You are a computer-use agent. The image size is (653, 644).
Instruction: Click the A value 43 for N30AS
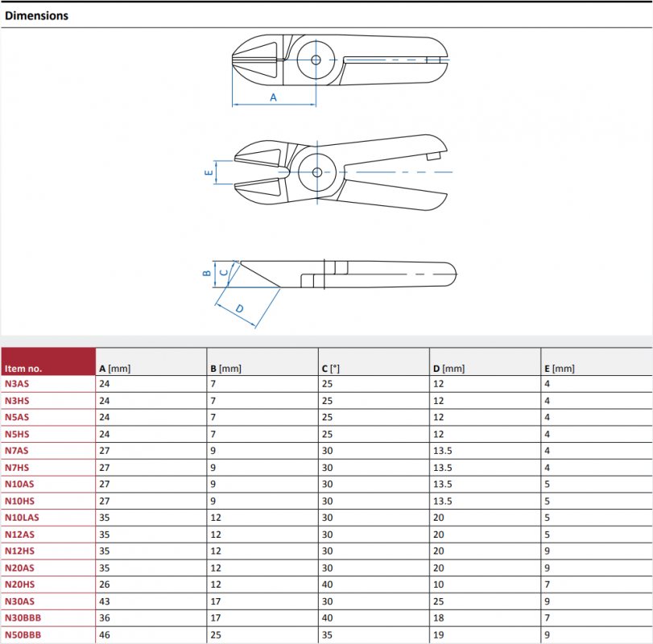pos(105,601)
